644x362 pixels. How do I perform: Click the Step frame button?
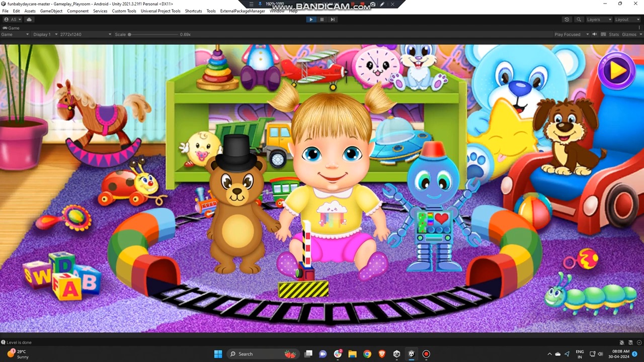(333, 20)
